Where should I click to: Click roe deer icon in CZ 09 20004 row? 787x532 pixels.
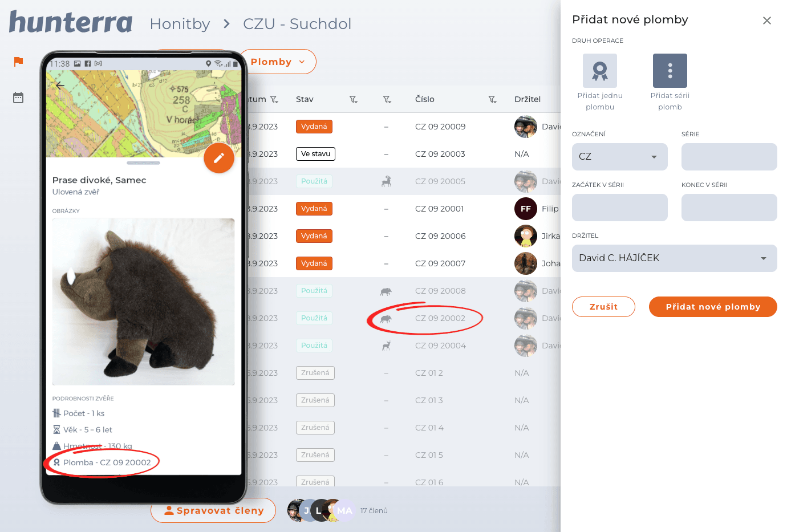coord(386,346)
